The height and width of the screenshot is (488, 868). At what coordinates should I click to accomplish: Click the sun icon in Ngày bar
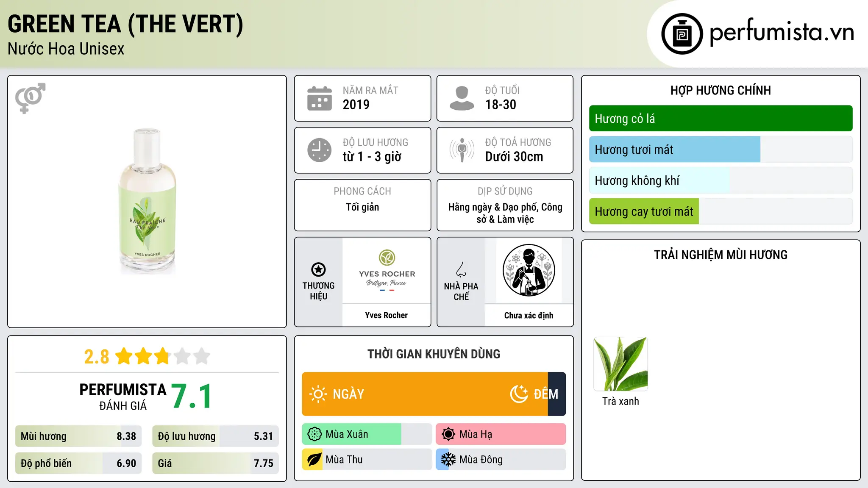coord(318,394)
